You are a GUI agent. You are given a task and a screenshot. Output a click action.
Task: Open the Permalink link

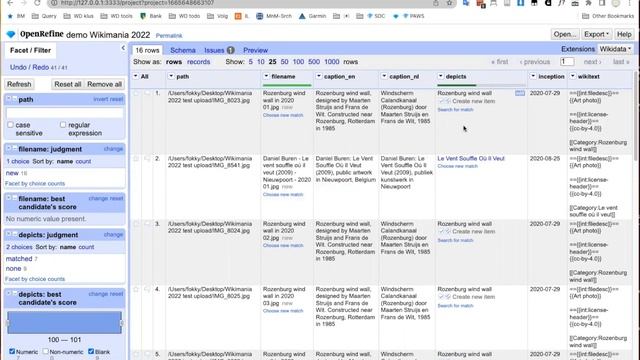click(169, 36)
